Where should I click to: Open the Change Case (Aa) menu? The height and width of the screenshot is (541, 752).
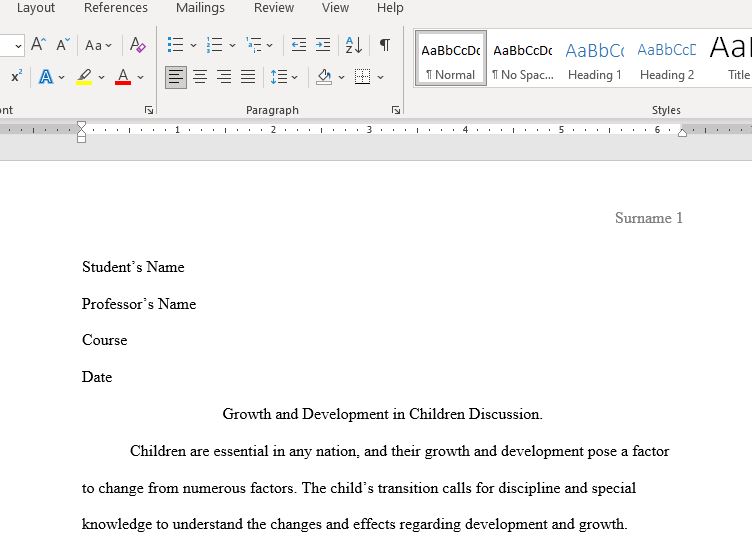[98, 45]
